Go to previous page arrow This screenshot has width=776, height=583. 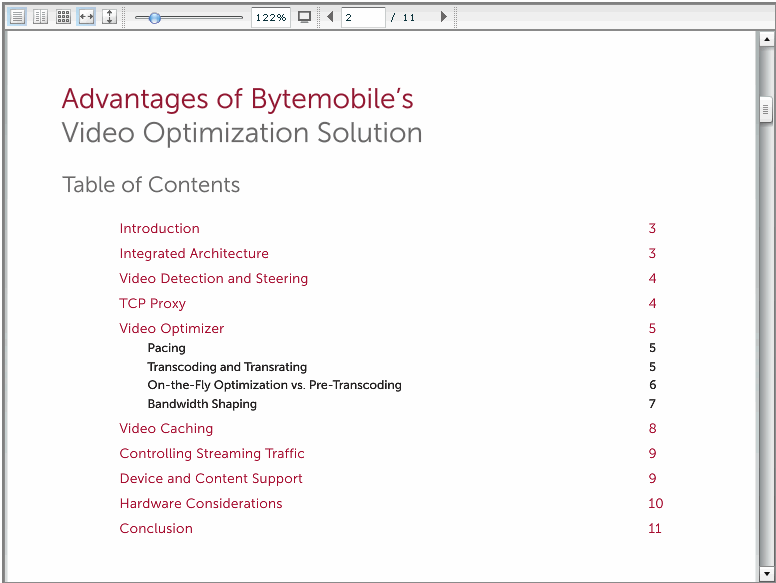click(330, 17)
